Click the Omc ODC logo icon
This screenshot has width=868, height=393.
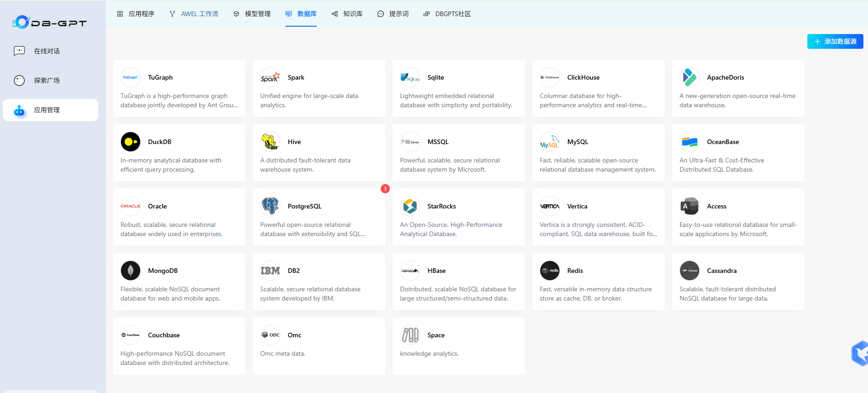270,335
